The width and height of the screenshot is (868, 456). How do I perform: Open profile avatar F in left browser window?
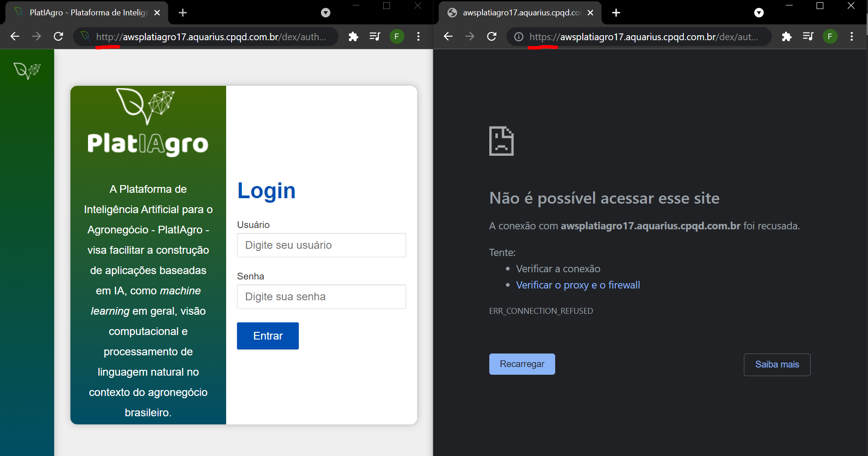pos(397,37)
